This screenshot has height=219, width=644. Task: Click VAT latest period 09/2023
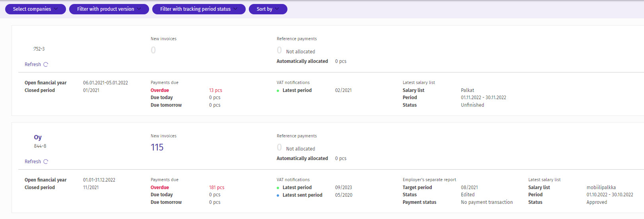pos(343,188)
